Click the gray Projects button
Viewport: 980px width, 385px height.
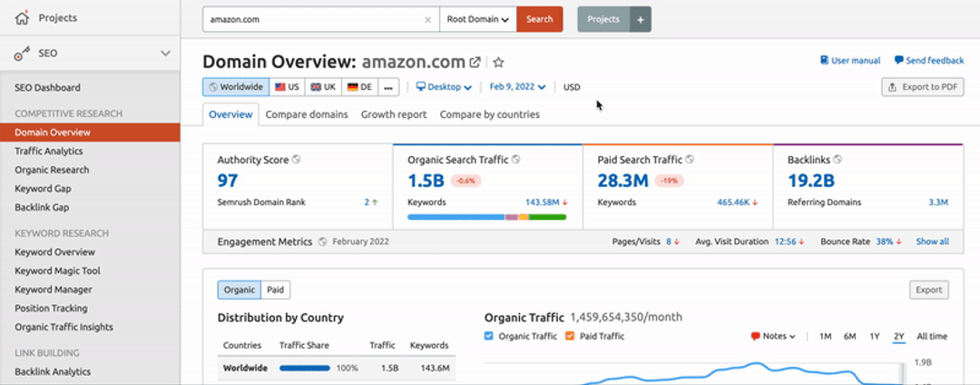point(603,19)
